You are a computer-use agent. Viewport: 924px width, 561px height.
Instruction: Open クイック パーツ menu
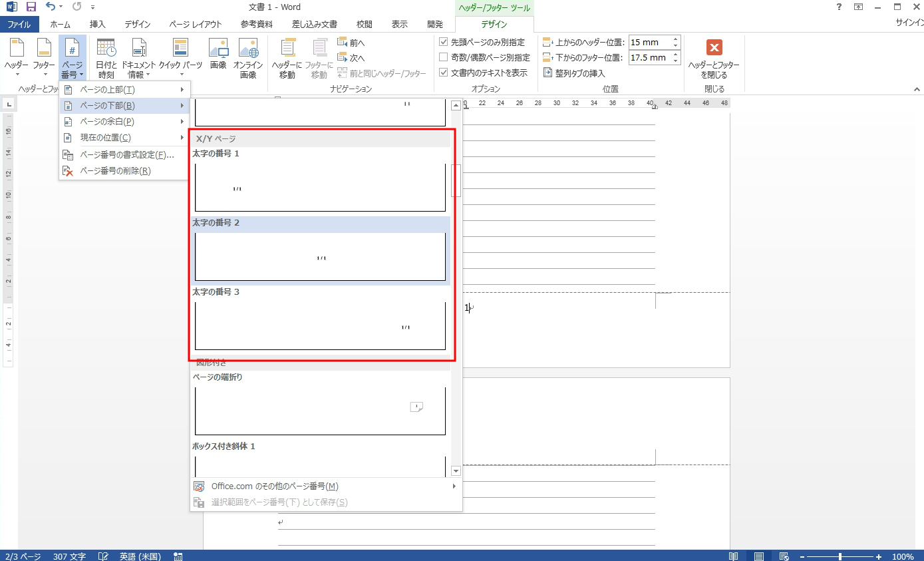pyautogui.click(x=180, y=58)
